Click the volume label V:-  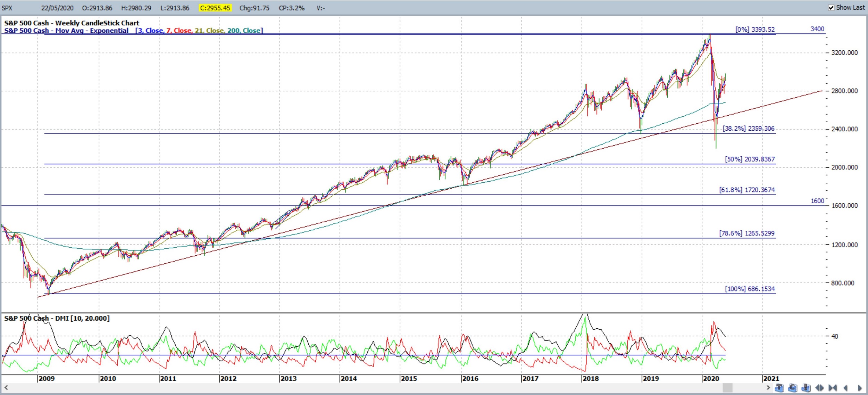(320, 8)
